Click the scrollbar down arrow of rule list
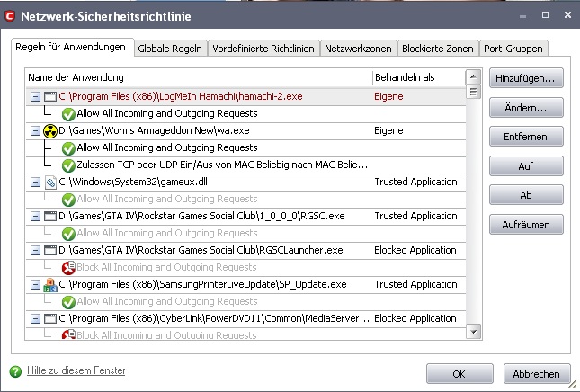This screenshot has height=392, width=580. pyautogui.click(x=474, y=332)
